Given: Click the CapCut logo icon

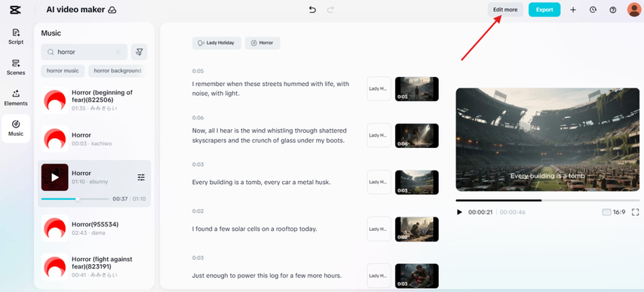Looking at the screenshot, I should 15,10.
